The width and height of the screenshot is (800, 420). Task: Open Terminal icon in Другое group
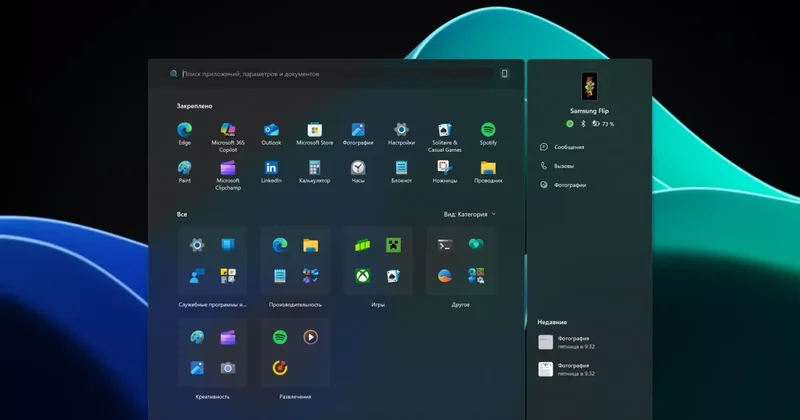[445, 245]
